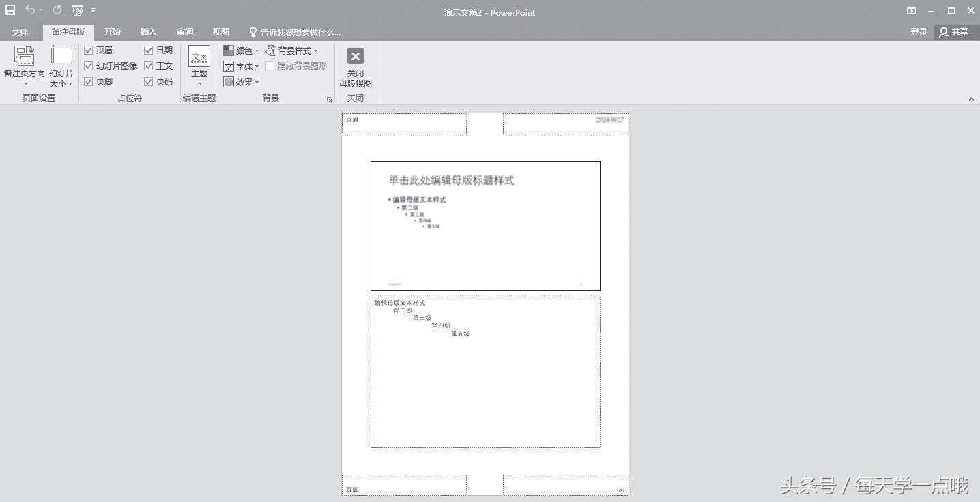Screen dimensions: 980x502
Task: Uncheck the 页眉 checkbox
Action: [x=89, y=49]
